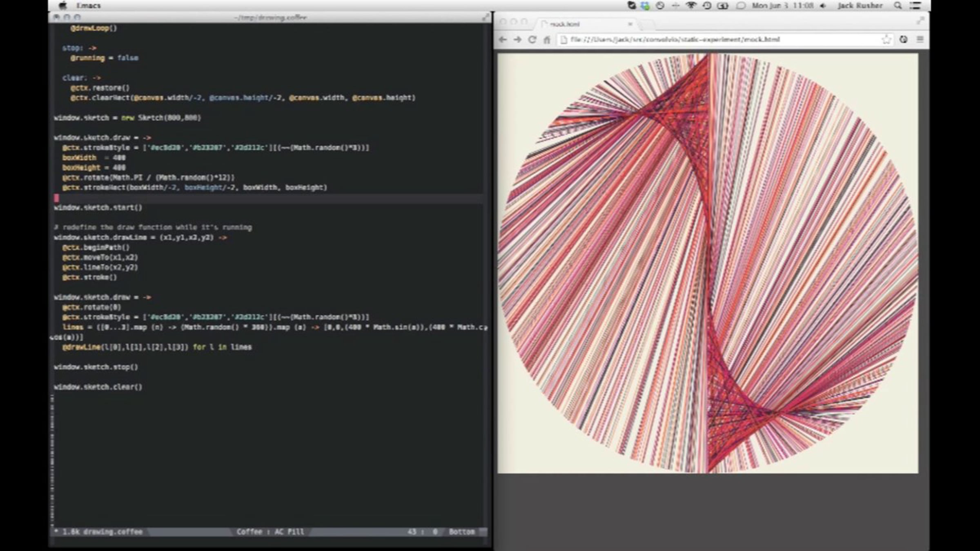The width and height of the screenshot is (980, 551).
Task: Click the @ctx.strokeRect line
Action: pos(194,188)
